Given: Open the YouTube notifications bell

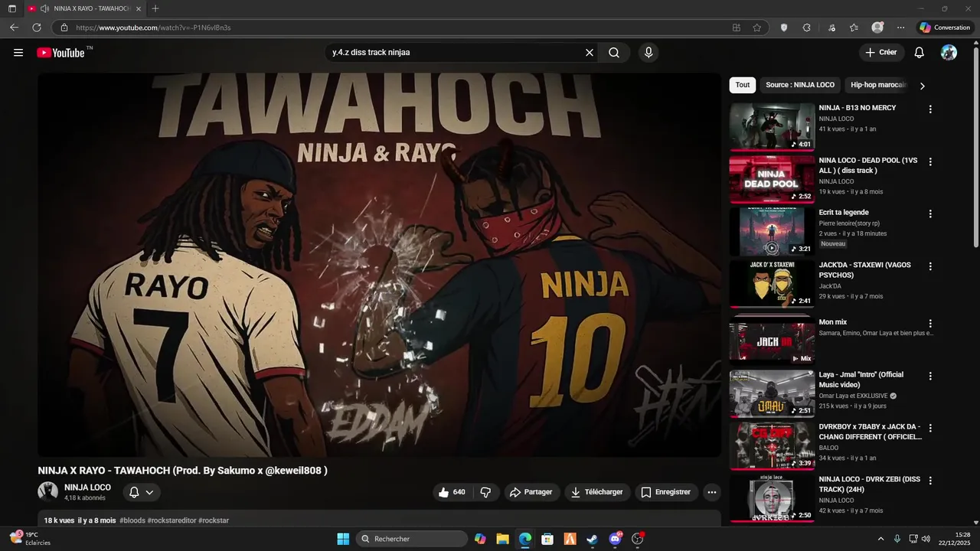Looking at the screenshot, I should click(920, 53).
